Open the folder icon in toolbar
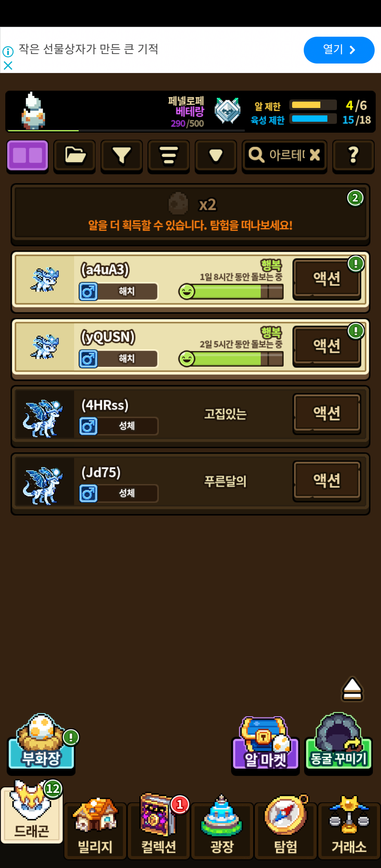This screenshot has height=868, width=381. [x=74, y=156]
